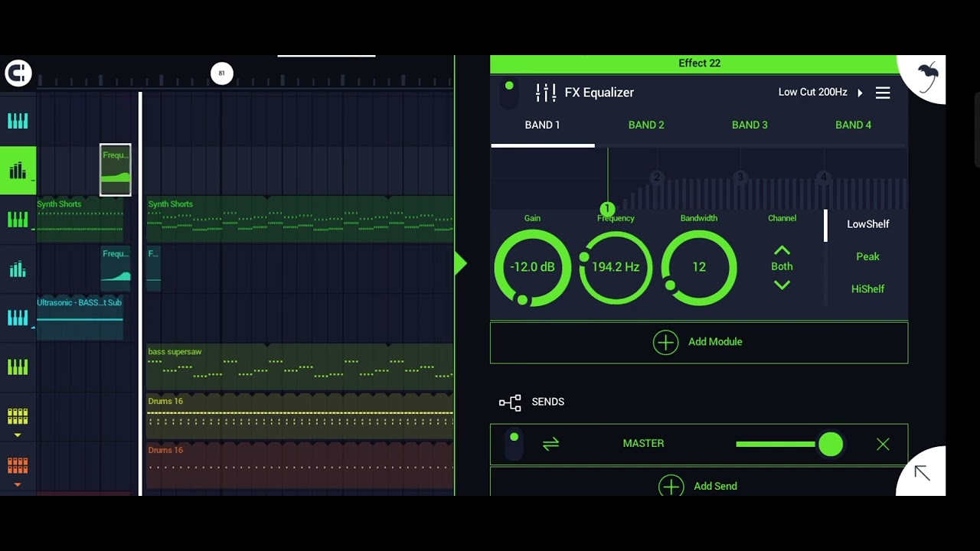Select the yellow drum pads track icon
The image size is (980, 551).
(x=18, y=416)
